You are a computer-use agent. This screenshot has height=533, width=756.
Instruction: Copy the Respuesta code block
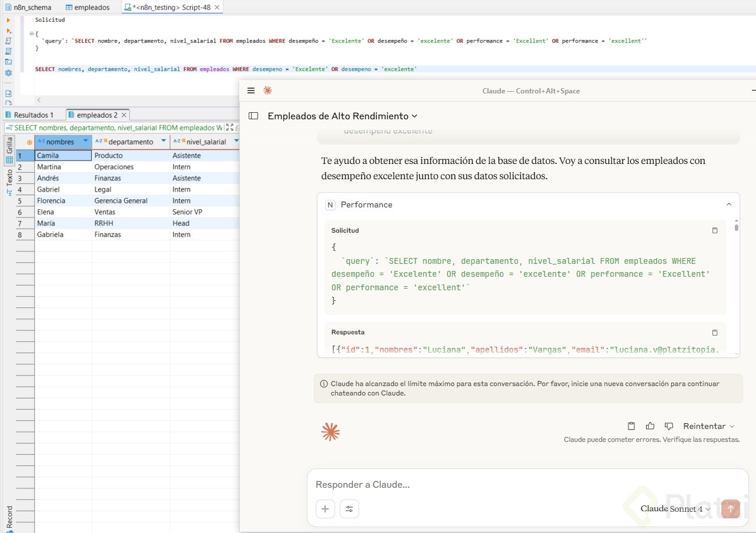click(x=715, y=332)
